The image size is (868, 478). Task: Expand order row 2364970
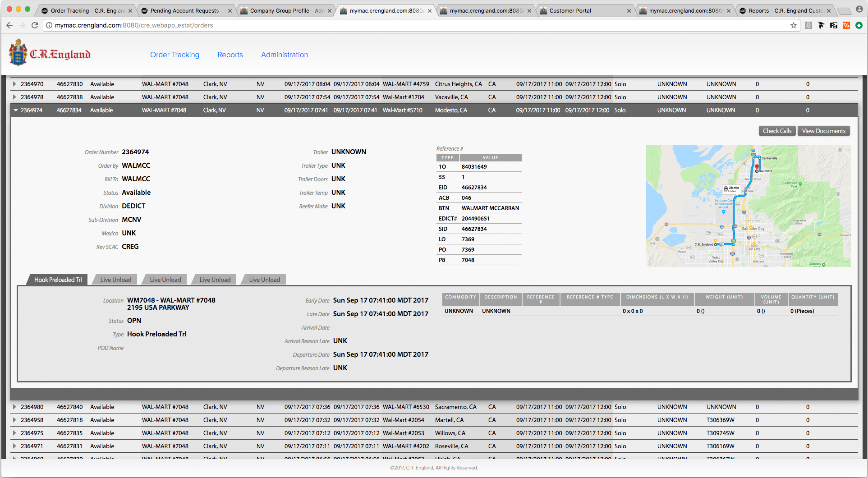pyautogui.click(x=14, y=84)
